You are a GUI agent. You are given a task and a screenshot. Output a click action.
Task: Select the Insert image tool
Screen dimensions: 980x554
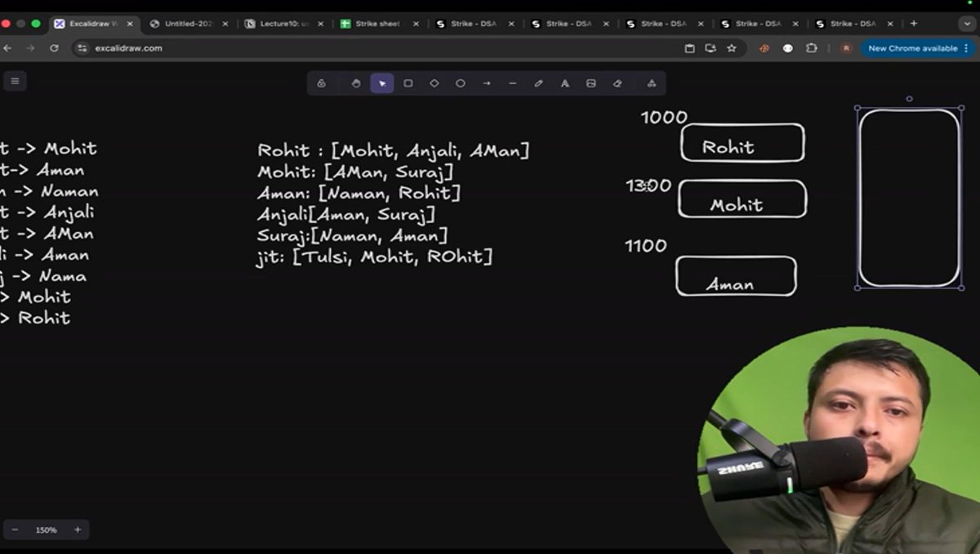pyautogui.click(x=591, y=83)
